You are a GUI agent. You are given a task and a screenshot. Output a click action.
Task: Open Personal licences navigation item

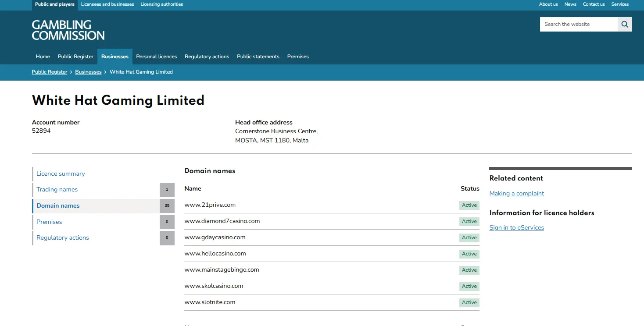[157, 57]
